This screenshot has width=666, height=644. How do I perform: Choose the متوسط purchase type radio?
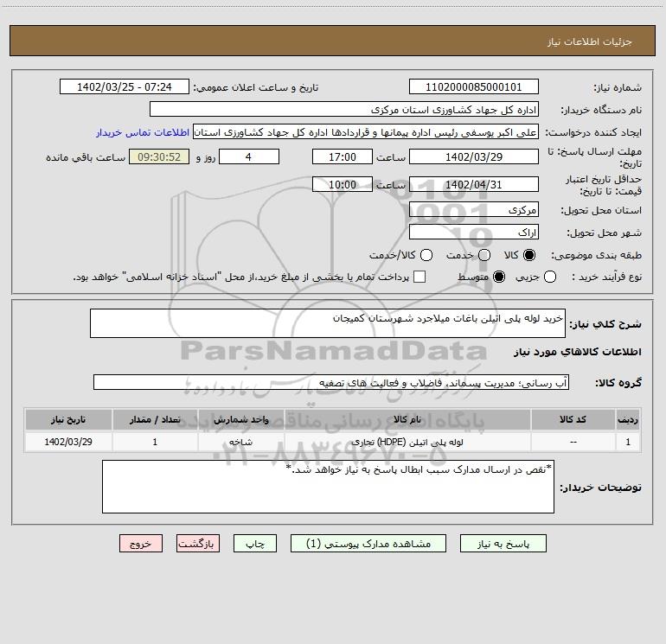499,277
